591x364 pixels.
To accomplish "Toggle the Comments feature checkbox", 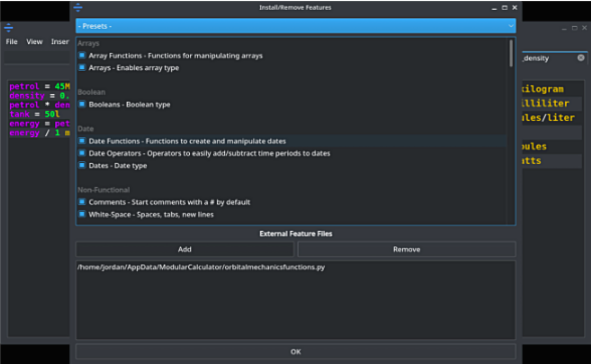I will (82, 202).
